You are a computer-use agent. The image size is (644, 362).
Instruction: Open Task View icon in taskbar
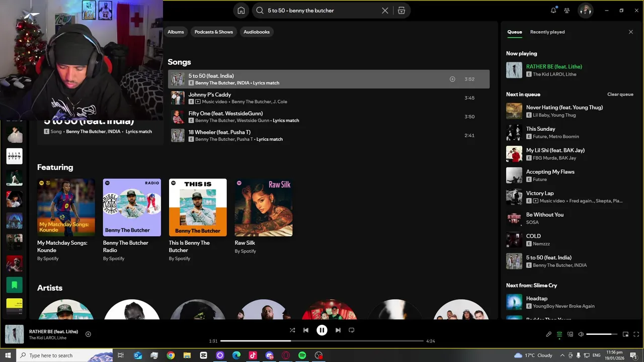[121, 355]
